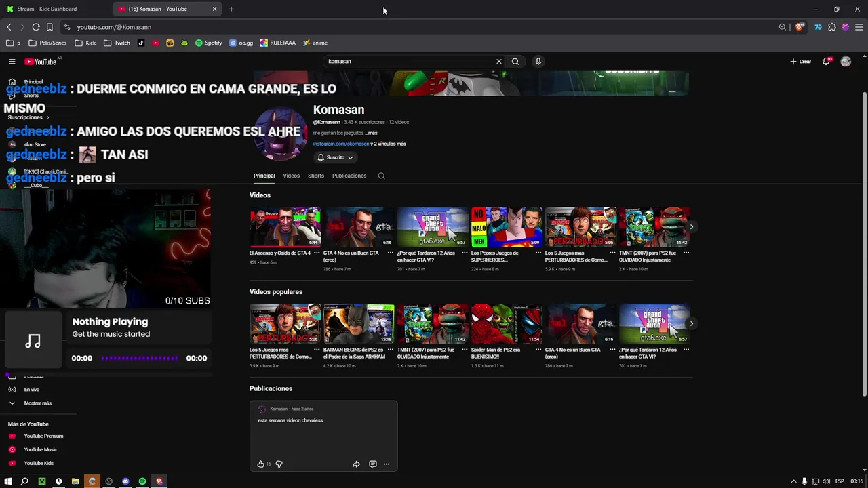The height and width of the screenshot is (488, 868).
Task: Open File Explorer from the taskbar
Action: pos(75,481)
